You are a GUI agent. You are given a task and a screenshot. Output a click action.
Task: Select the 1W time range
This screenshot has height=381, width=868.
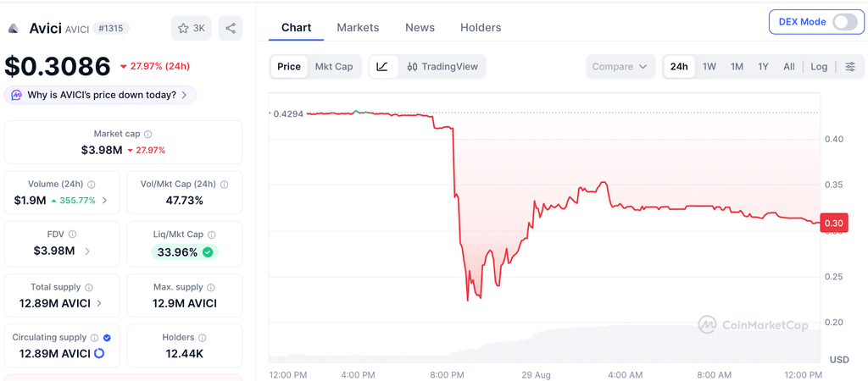click(709, 66)
